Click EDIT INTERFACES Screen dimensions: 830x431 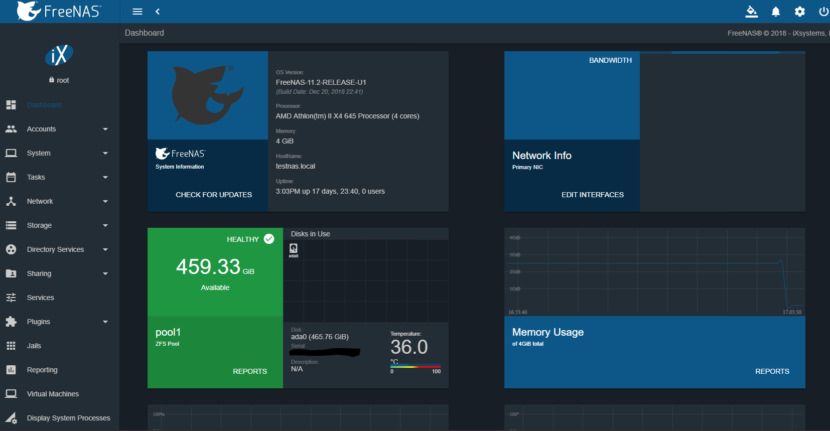[x=592, y=195]
